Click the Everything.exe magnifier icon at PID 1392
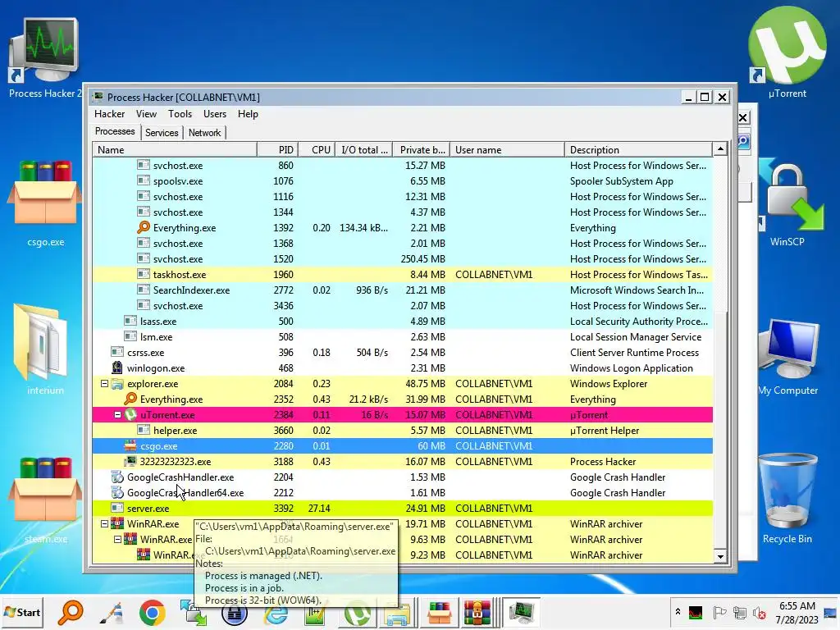The image size is (840, 630). tap(143, 228)
